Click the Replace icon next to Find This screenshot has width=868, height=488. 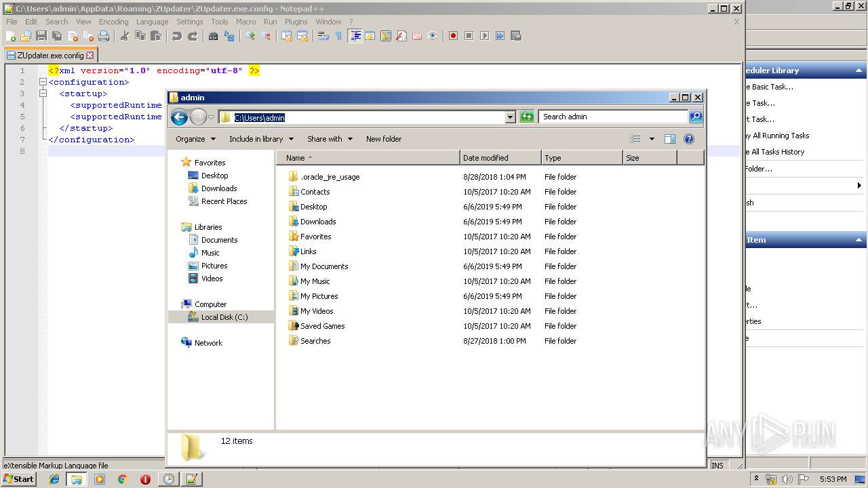(229, 36)
